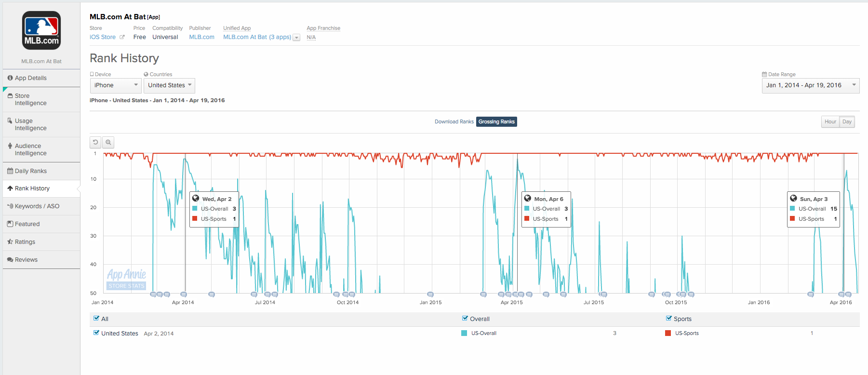The image size is (868, 375).
Task: Select Rank History in the sidebar
Action: [41, 188]
